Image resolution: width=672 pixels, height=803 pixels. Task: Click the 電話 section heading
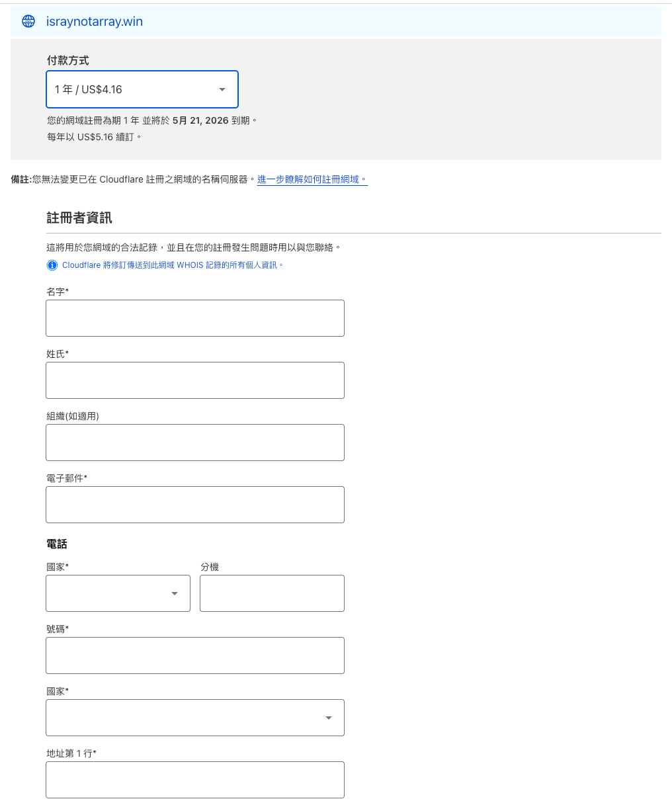[57, 544]
